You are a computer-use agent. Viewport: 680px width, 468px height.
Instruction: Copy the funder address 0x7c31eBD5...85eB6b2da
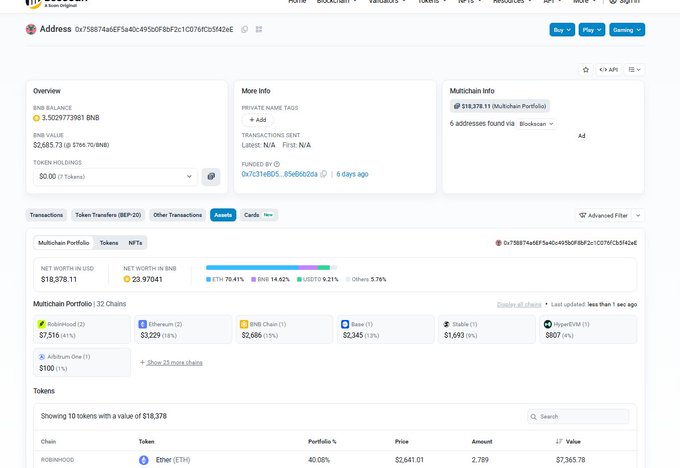(323, 174)
